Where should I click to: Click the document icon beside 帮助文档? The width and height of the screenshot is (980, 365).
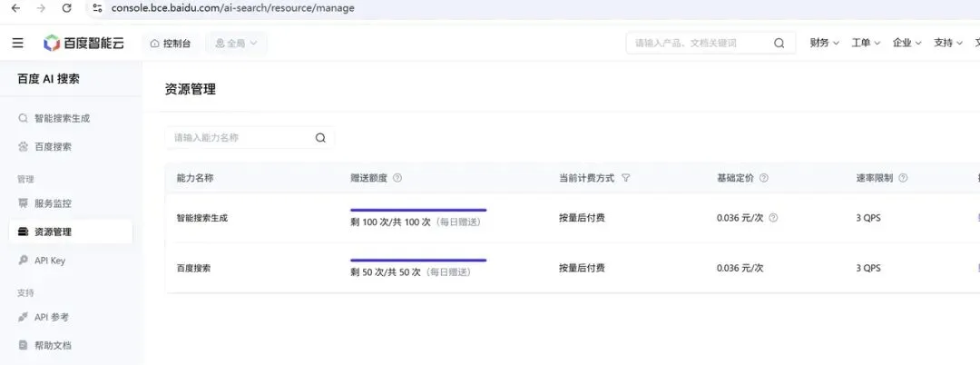click(23, 345)
